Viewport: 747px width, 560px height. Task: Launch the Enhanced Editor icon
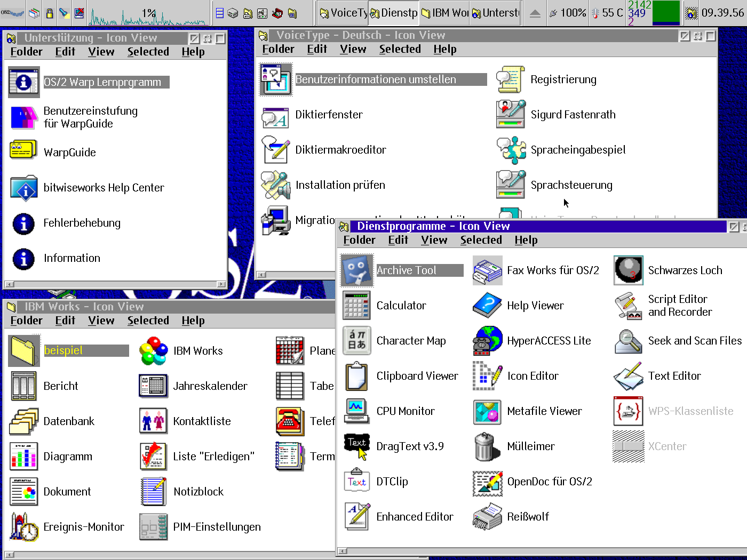[357, 517]
